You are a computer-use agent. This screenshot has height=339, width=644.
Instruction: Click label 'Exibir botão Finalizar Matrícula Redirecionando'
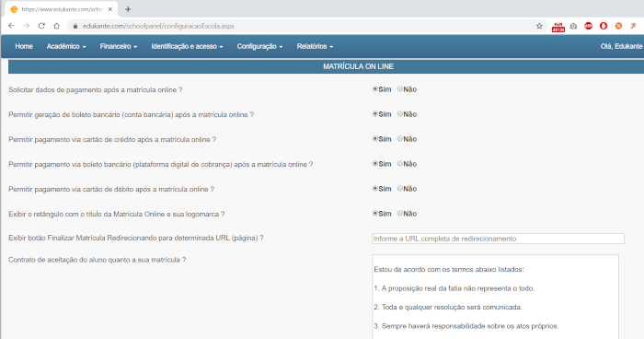tap(136, 238)
